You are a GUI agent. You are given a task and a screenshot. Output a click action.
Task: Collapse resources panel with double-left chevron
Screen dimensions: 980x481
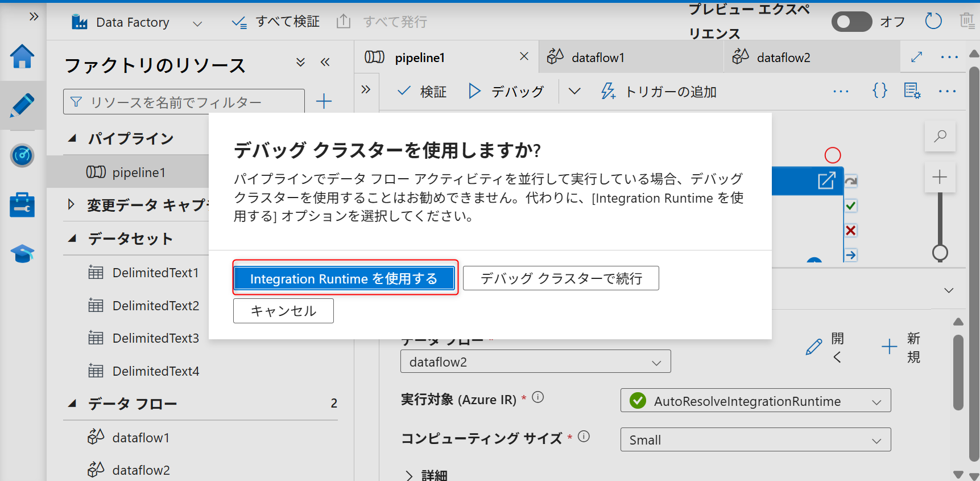(x=325, y=62)
